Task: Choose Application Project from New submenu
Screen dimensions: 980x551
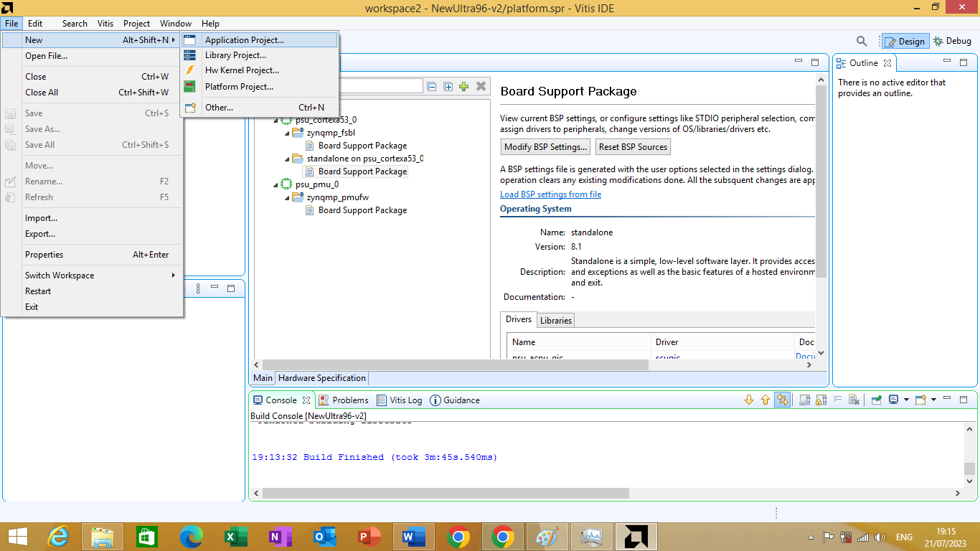Action: [x=259, y=40]
